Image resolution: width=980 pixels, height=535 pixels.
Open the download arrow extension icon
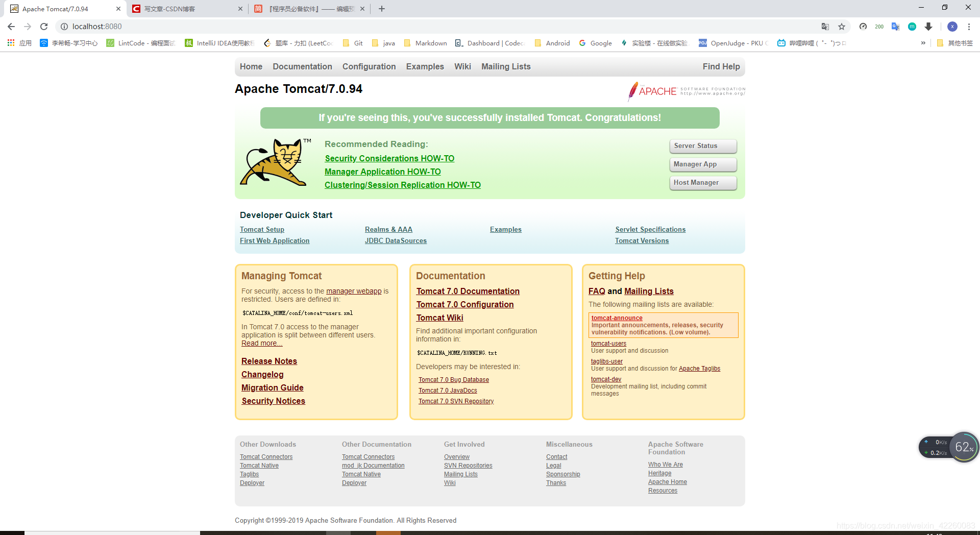point(928,27)
